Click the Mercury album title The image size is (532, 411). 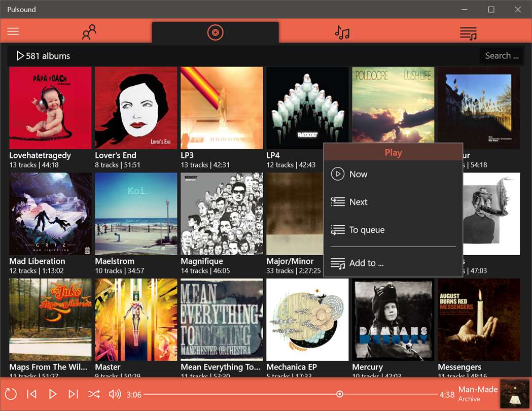368,367
